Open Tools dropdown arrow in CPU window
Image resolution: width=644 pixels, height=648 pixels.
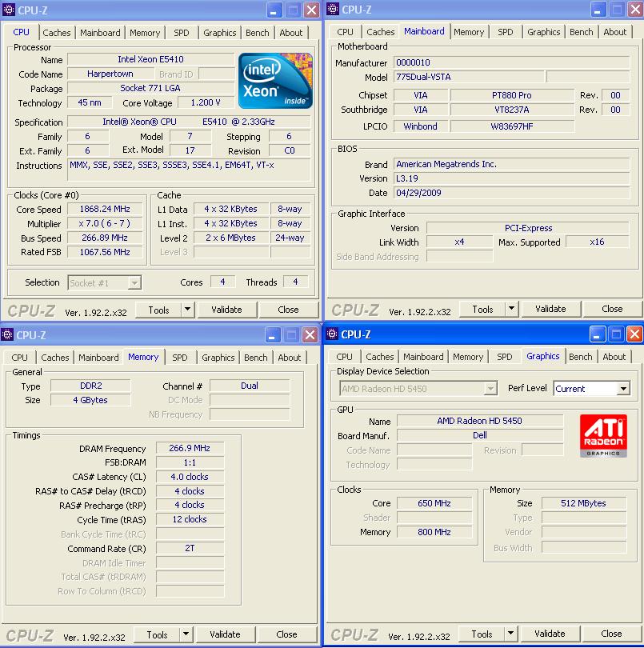pos(187,309)
